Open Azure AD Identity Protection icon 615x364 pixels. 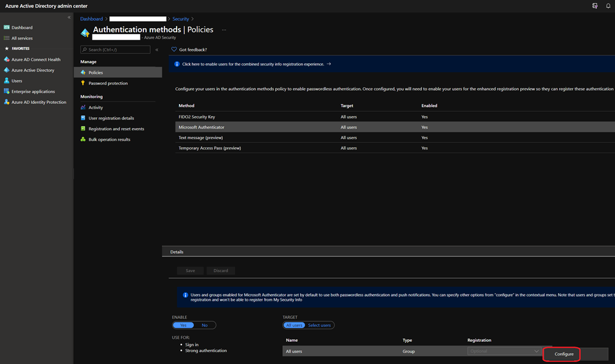tap(7, 102)
